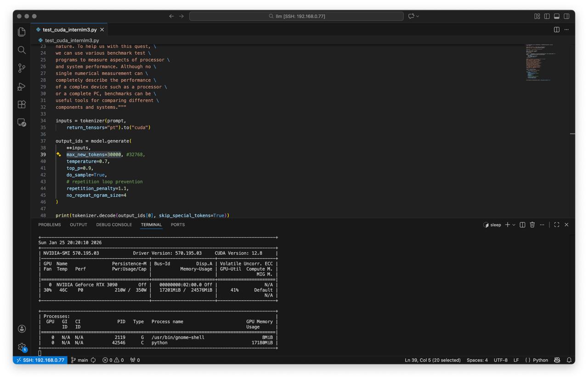The image size is (588, 380).
Task: Switch to the PROBLEMS panel tab
Action: pos(50,225)
